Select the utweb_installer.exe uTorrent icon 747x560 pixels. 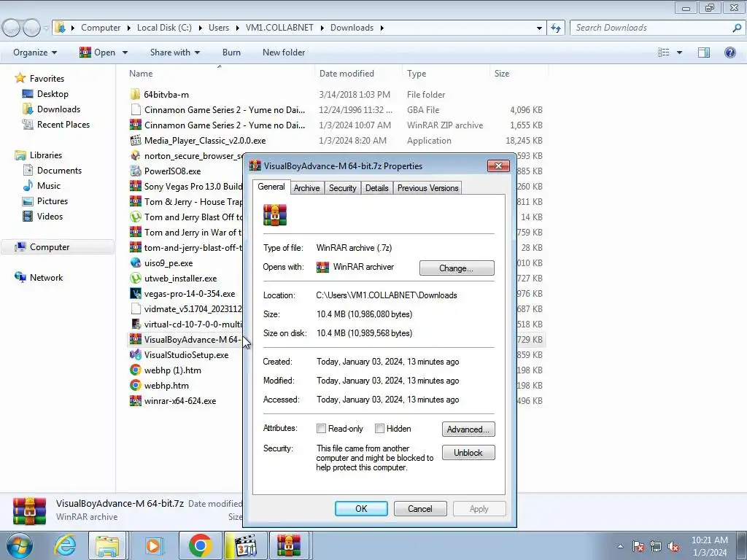135,278
